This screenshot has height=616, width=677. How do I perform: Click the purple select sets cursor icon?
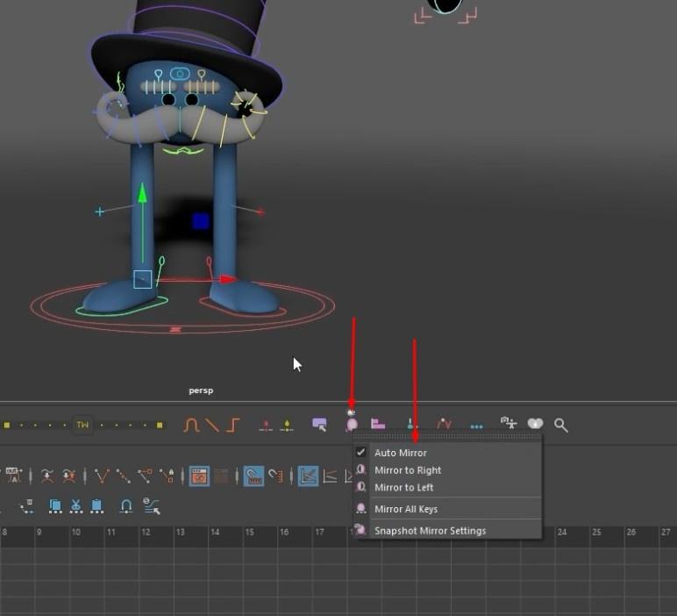[x=319, y=425]
